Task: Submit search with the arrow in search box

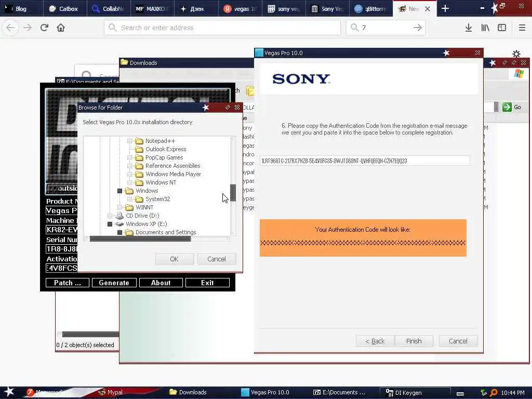Action: click(x=417, y=28)
